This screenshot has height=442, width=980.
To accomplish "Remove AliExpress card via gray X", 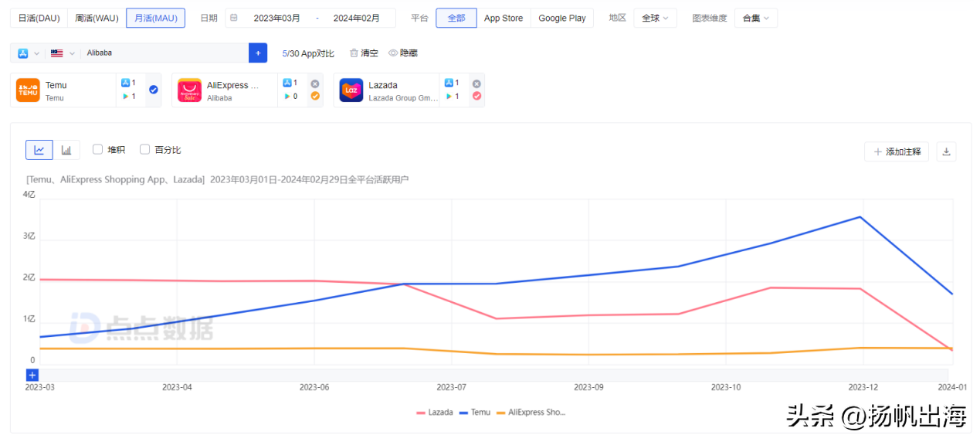I will [x=314, y=83].
